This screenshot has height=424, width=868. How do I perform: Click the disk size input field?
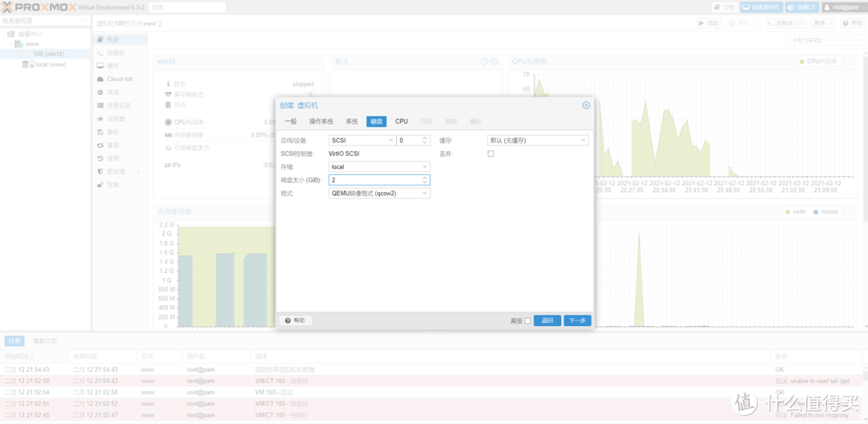click(375, 180)
